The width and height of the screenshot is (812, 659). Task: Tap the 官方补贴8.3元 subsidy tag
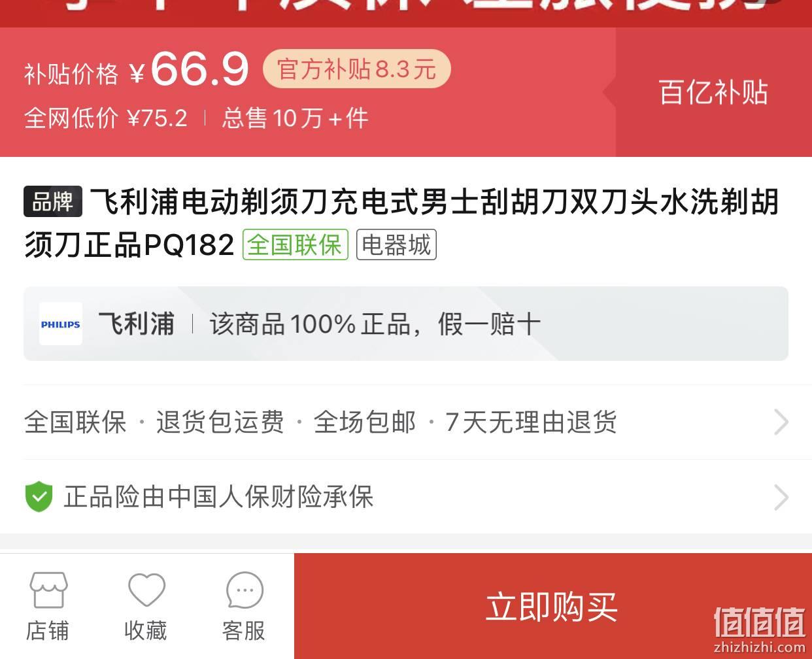pos(357,69)
